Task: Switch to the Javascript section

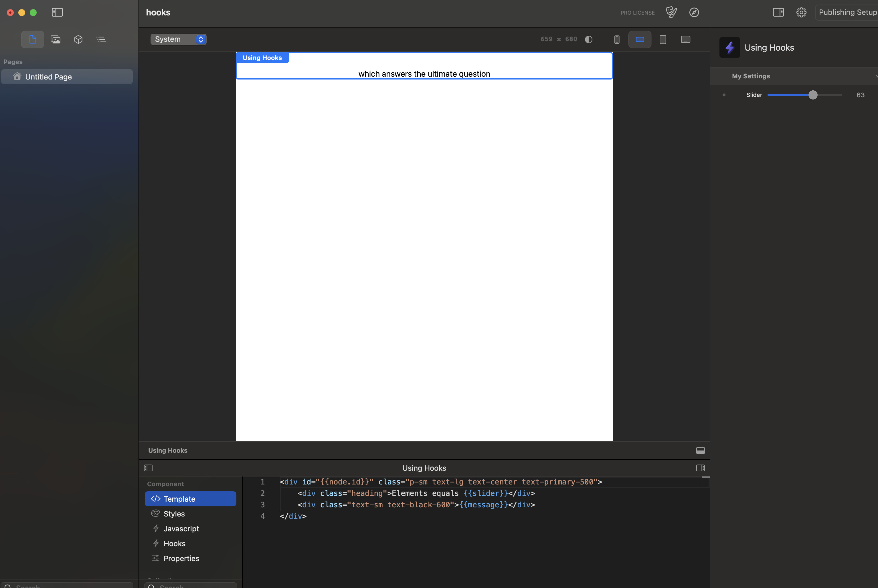Action: pos(181,529)
